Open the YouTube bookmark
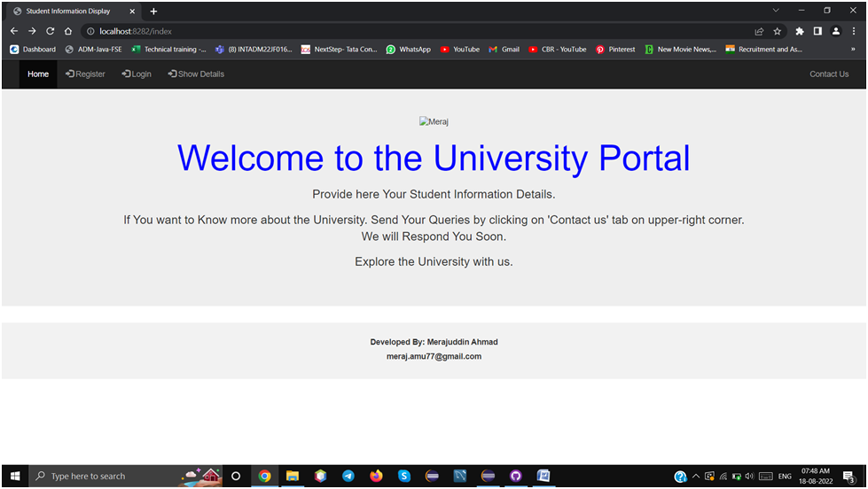Viewport: 868px width, 489px height. click(x=460, y=50)
